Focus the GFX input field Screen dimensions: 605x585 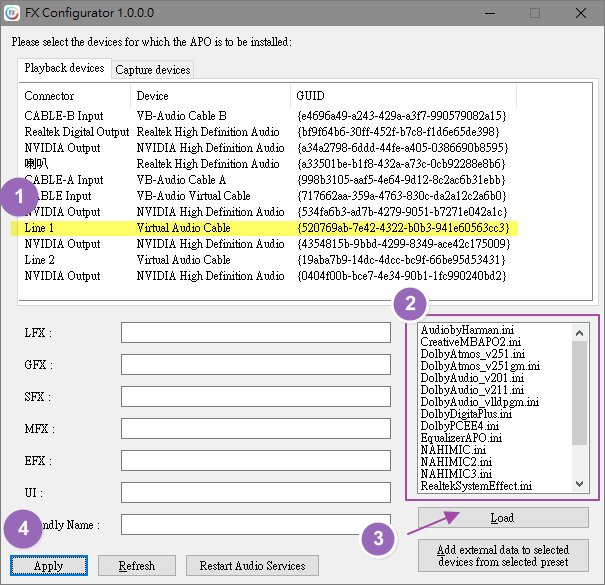[255, 366]
